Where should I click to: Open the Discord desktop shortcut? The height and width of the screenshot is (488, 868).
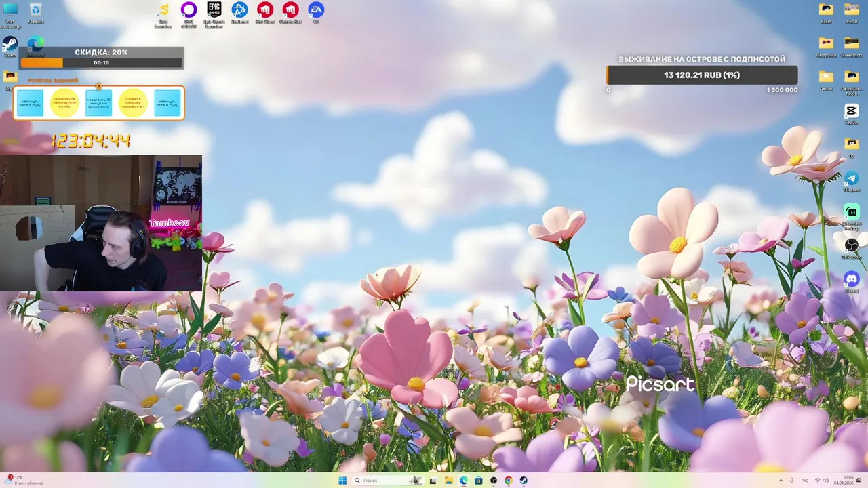(x=852, y=281)
